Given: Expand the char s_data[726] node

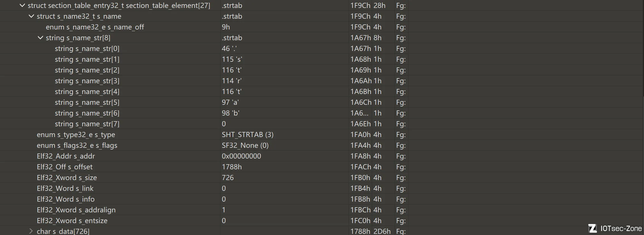Looking at the screenshot, I should pyautogui.click(x=31, y=231).
